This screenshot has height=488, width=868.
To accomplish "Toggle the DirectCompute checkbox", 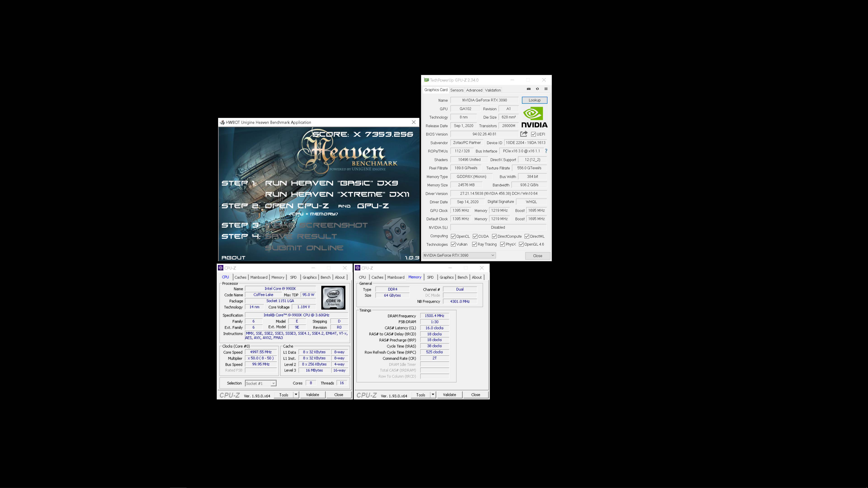I will pos(494,236).
